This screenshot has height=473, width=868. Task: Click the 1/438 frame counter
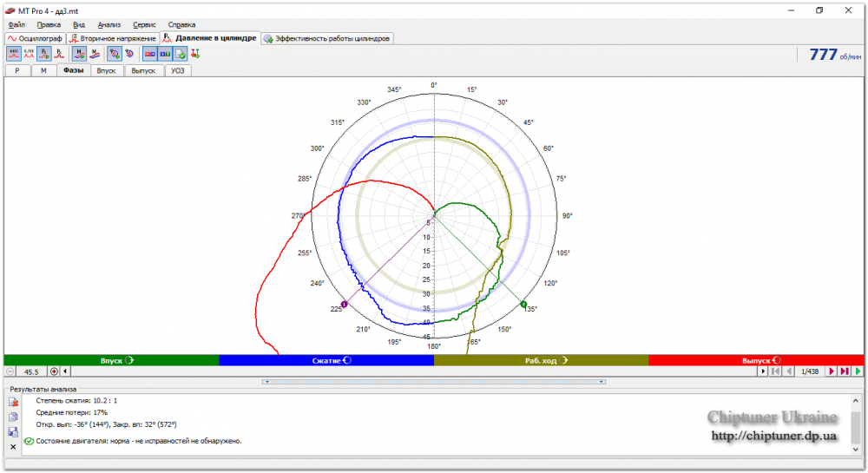click(x=810, y=371)
